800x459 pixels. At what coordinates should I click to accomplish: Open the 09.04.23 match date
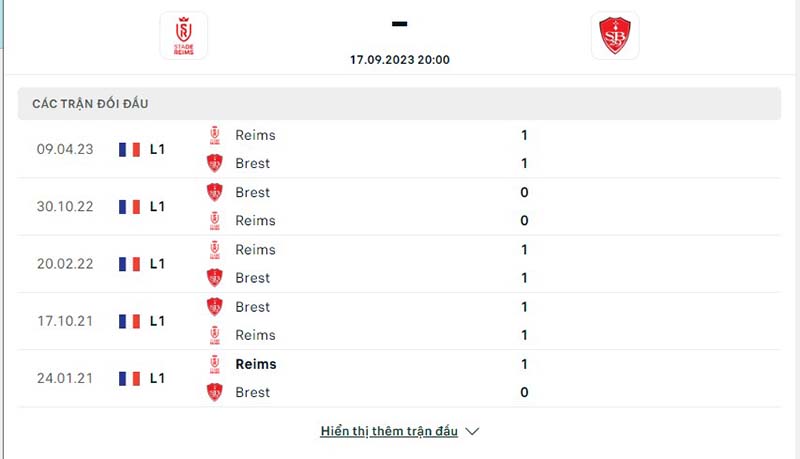tap(65, 149)
